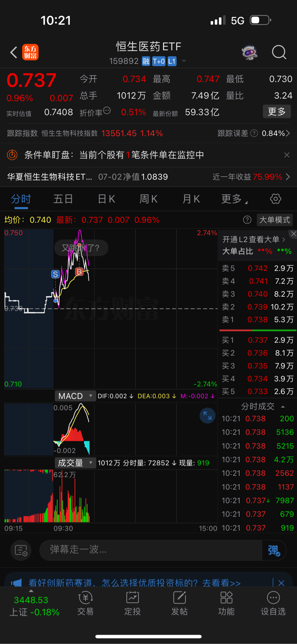Open the 看好创新药赛道 promo link

click(x=135, y=583)
